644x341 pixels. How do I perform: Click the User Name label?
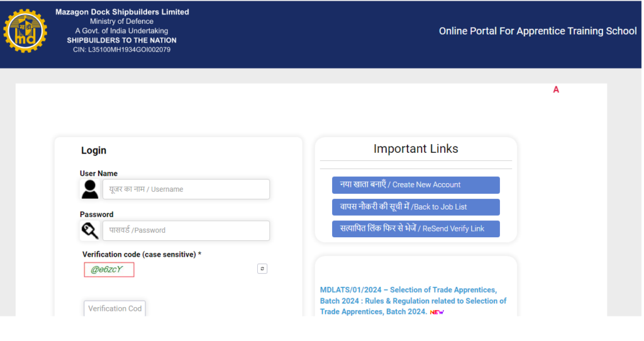[x=99, y=174]
